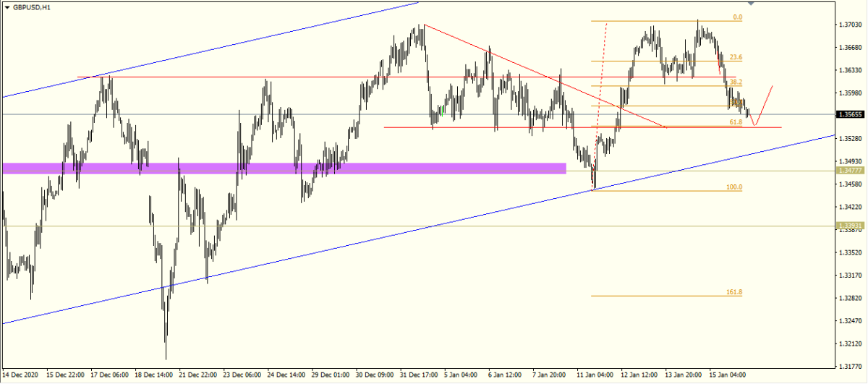Screen dimensions: 868x384
Task: Click the current price tag 1.35655
Action: pyautogui.click(x=850, y=114)
